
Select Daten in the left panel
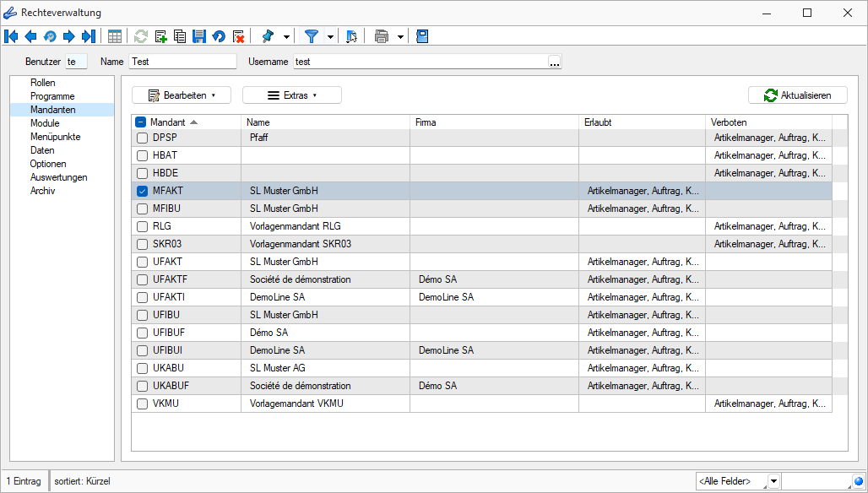click(x=42, y=150)
